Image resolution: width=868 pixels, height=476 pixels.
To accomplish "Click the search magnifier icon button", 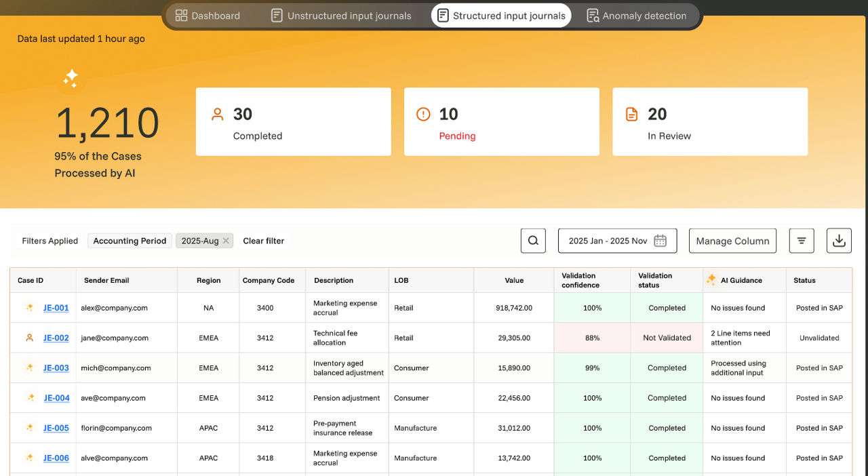I will 533,241.
